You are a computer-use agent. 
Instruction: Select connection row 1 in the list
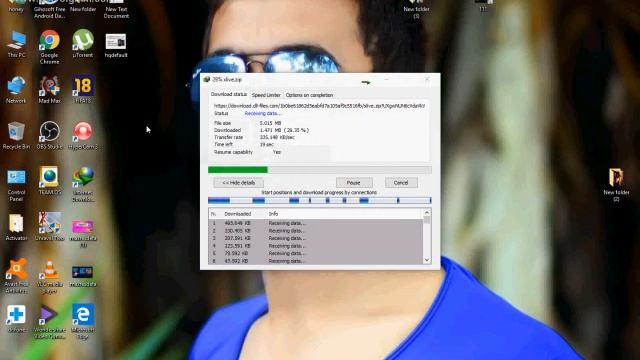(x=316, y=223)
